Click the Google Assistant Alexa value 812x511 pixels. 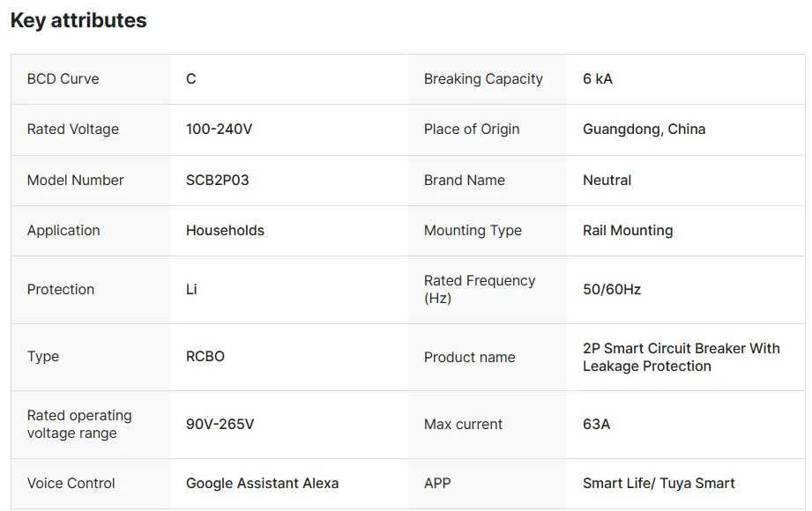coord(262,484)
